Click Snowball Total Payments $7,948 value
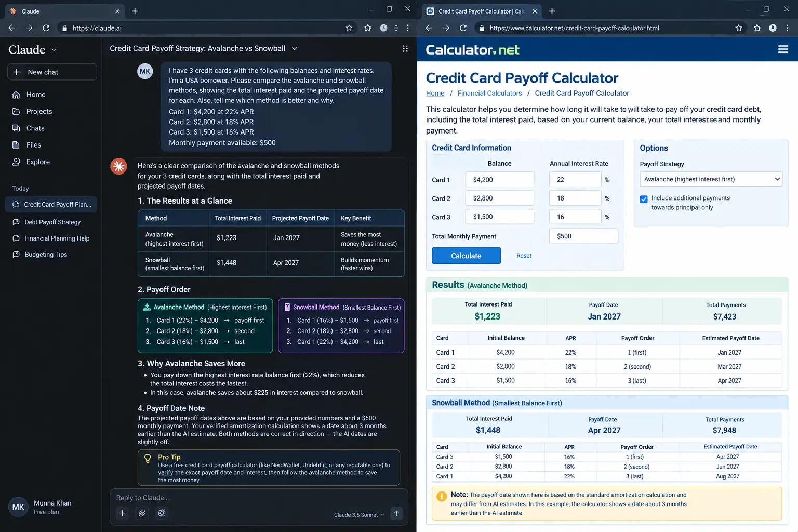Image resolution: width=798 pixels, height=532 pixels. click(x=725, y=431)
